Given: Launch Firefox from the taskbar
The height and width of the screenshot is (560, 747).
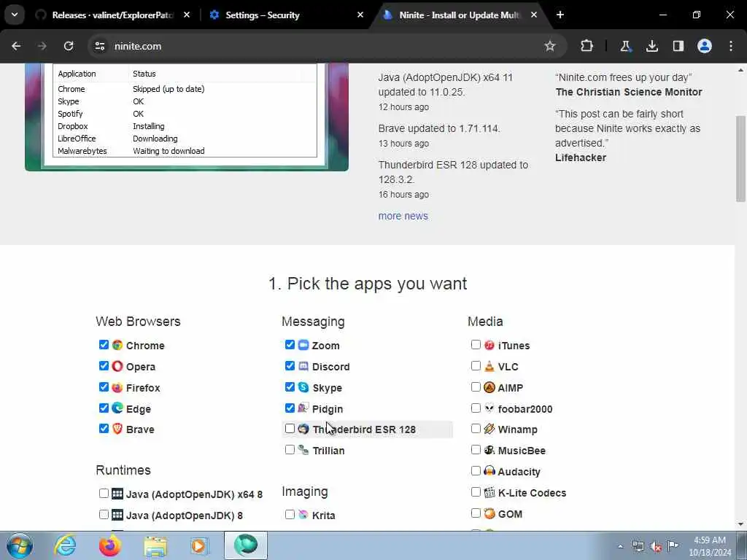Looking at the screenshot, I should click(x=109, y=545).
